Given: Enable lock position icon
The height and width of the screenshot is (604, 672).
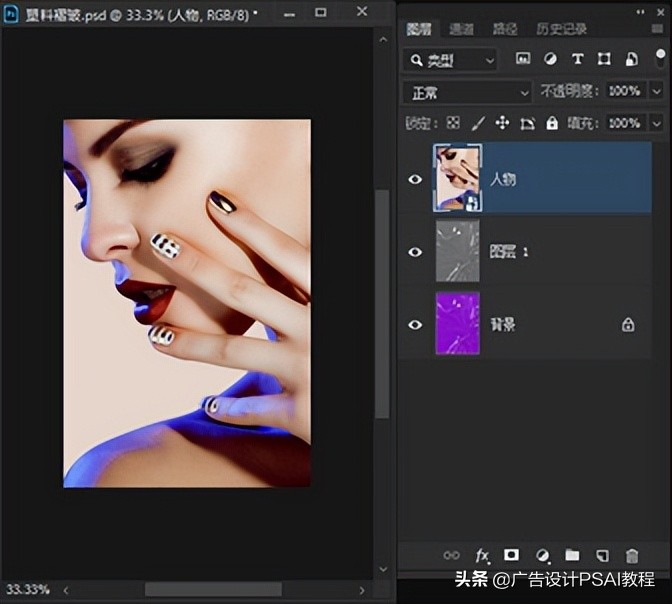Looking at the screenshot, I should (x=502, y=123).
